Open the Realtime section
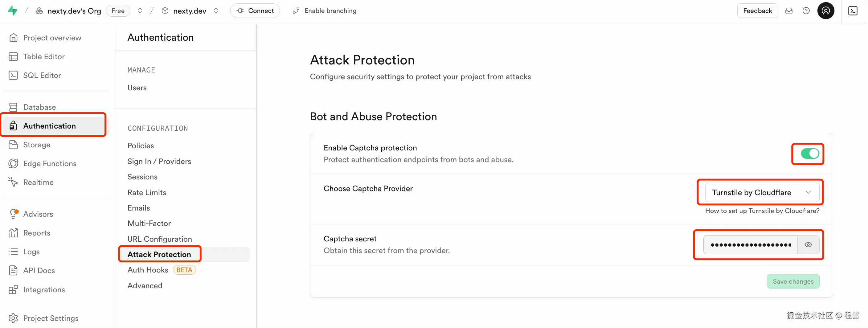Screen dimensions: 868x328 [x=39, y=182]
